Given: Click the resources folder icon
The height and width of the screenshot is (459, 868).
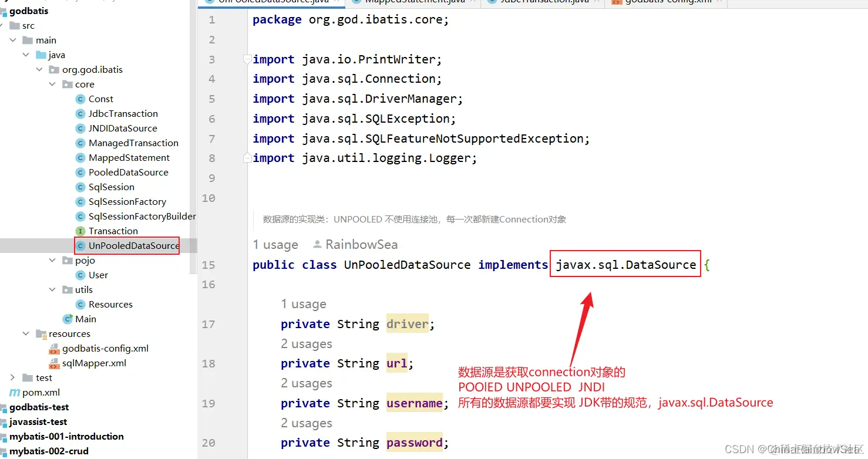Looking at the screenshot, I should 41,334.
